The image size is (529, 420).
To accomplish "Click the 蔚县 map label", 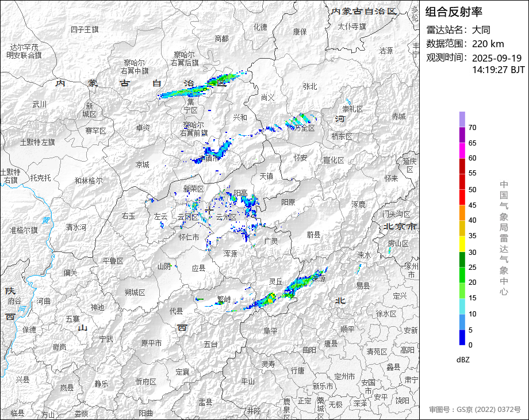I will click(313, 235).
